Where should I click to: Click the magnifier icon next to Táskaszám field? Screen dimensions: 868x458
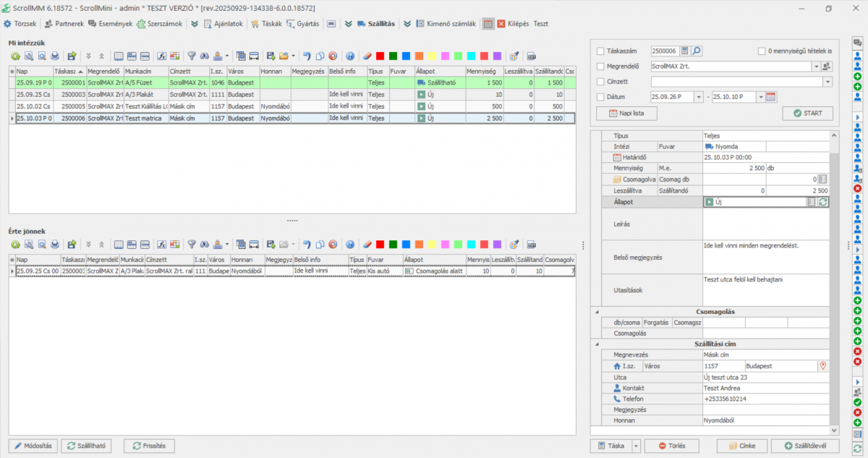pyautogui.click(x=697, y=51)
